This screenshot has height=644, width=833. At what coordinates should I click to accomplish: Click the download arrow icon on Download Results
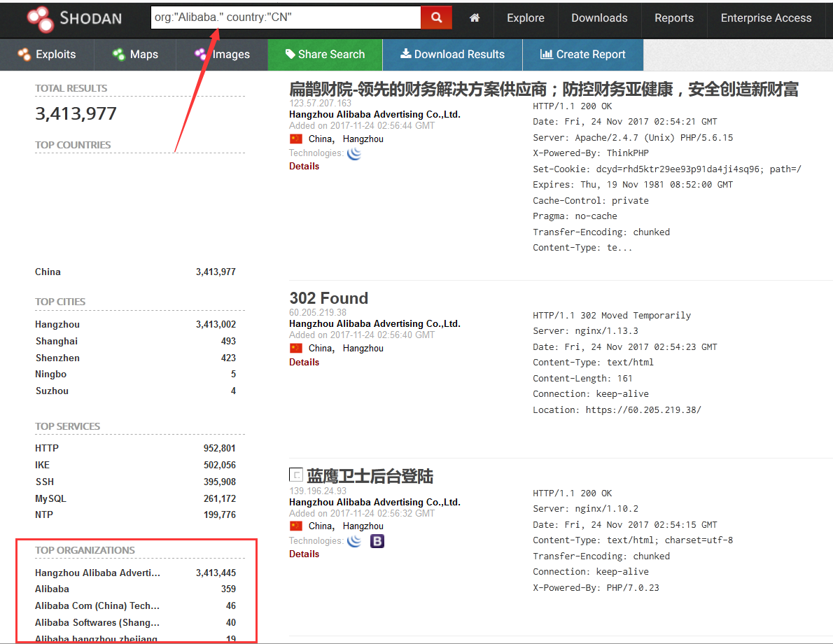(405, 53)
